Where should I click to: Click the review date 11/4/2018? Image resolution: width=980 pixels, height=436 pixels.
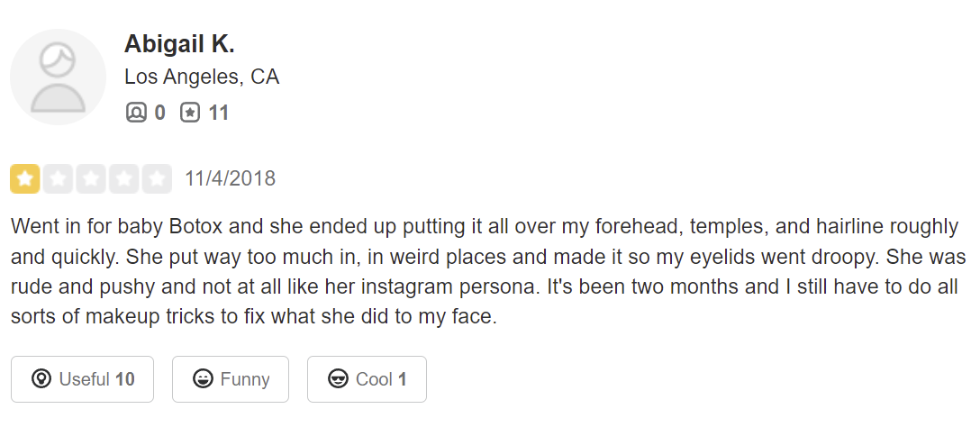pyautogui.click(x=230, y=179)
